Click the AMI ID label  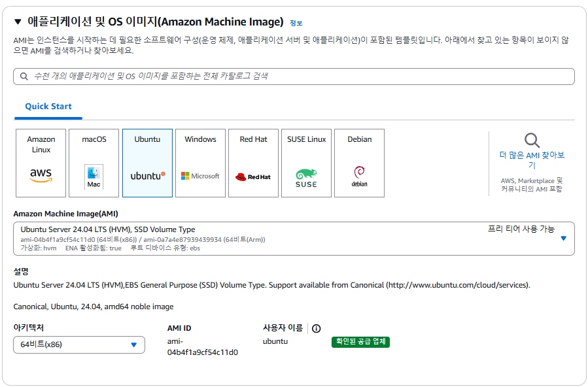(x=179, y=328)
